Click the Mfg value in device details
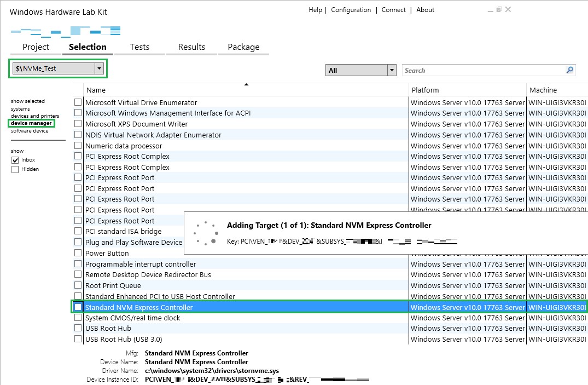This screenshot has height=385, width=588. click(x=196, y=353)
